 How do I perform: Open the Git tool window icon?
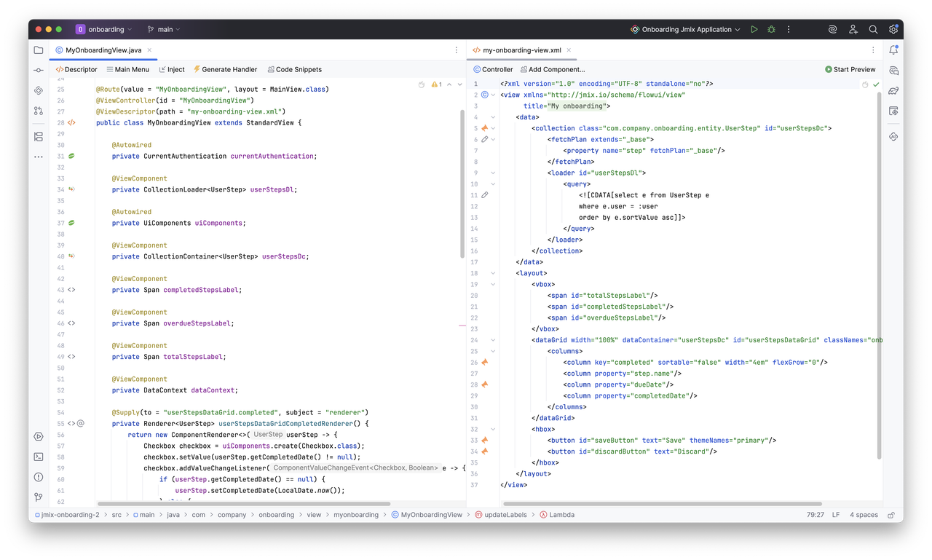coord(39,497)
